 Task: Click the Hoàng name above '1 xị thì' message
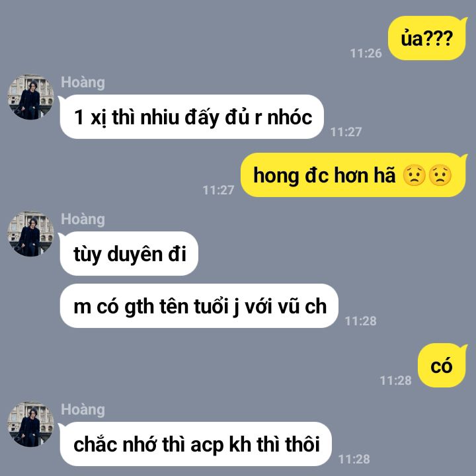[x=83, y=83]
